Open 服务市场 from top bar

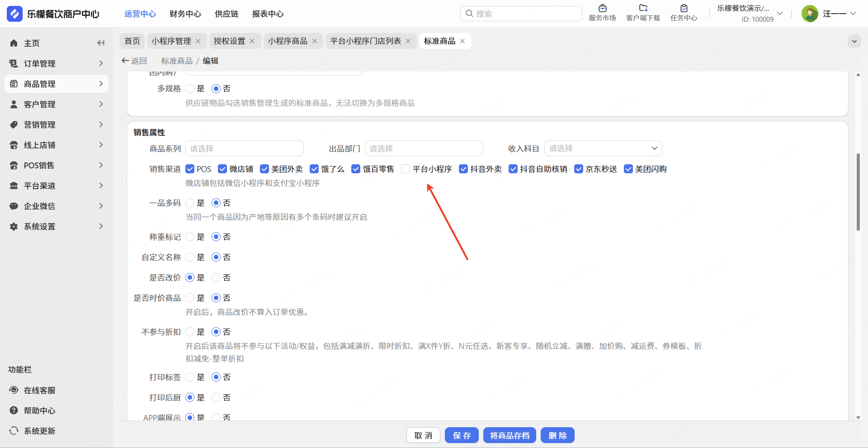coord(602,13)
